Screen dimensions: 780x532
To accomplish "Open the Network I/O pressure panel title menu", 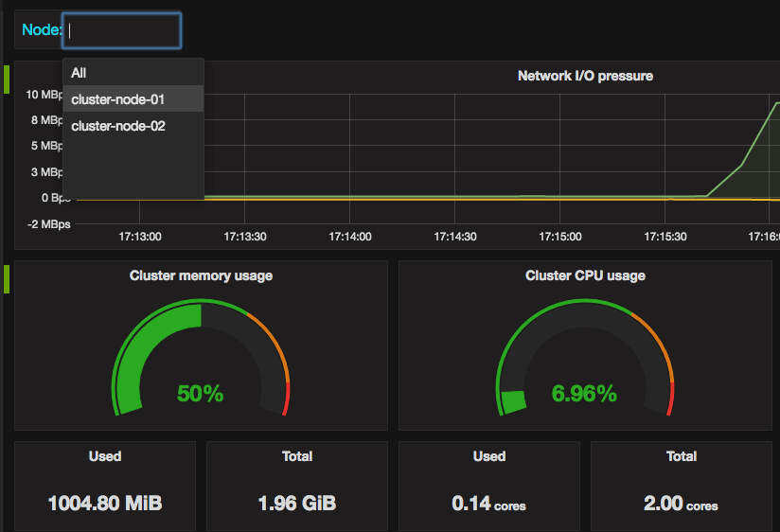I will click(585, 76).
